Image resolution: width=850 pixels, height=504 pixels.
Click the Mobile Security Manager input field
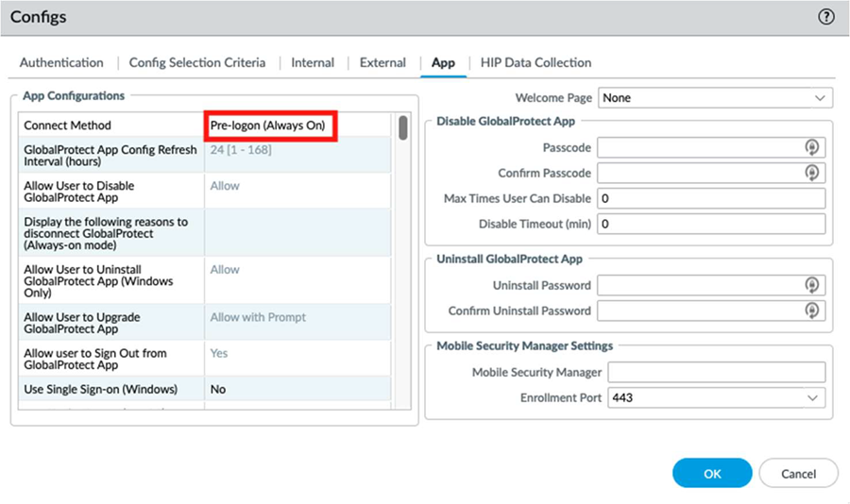tap(716, 372)
